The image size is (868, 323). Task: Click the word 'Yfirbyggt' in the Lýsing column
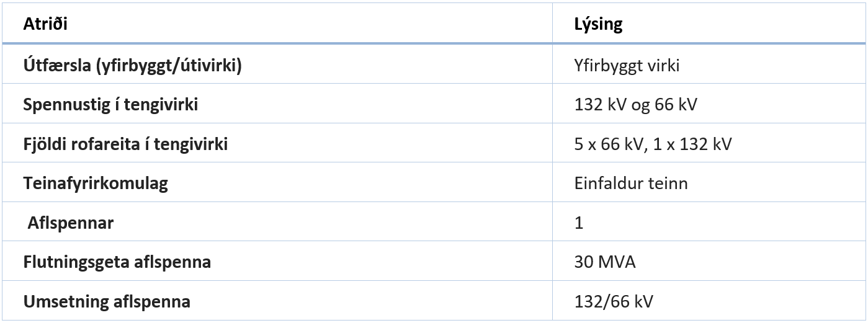pos(604,65)
